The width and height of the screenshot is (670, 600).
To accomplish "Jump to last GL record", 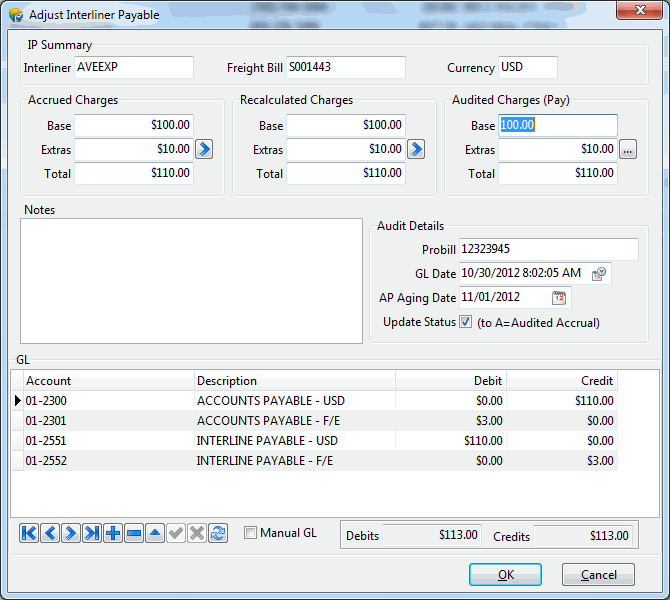I will pos(92,533).
